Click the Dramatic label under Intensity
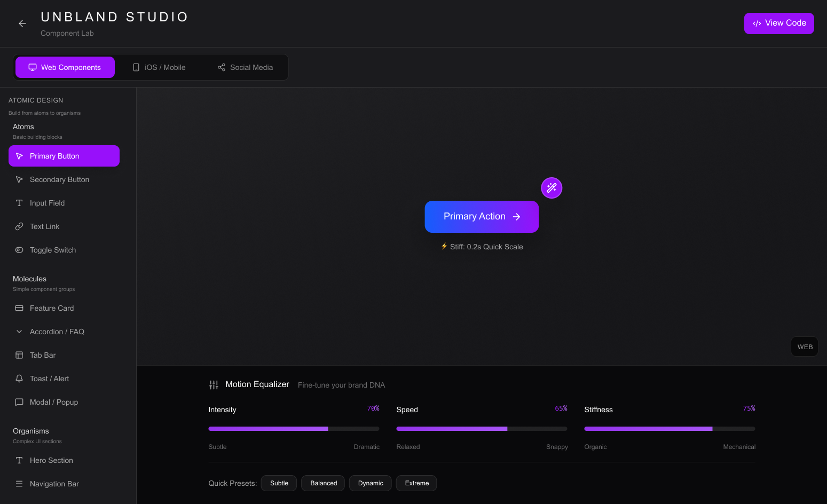Screen dimensions: 827x504 click(367, 447)
